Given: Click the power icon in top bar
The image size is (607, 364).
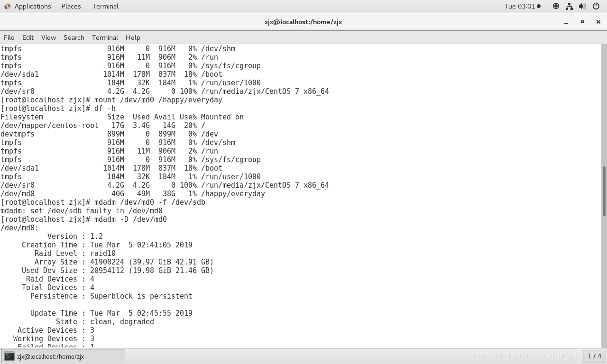Looking at the screenshot, I should [x=596, y=6].
